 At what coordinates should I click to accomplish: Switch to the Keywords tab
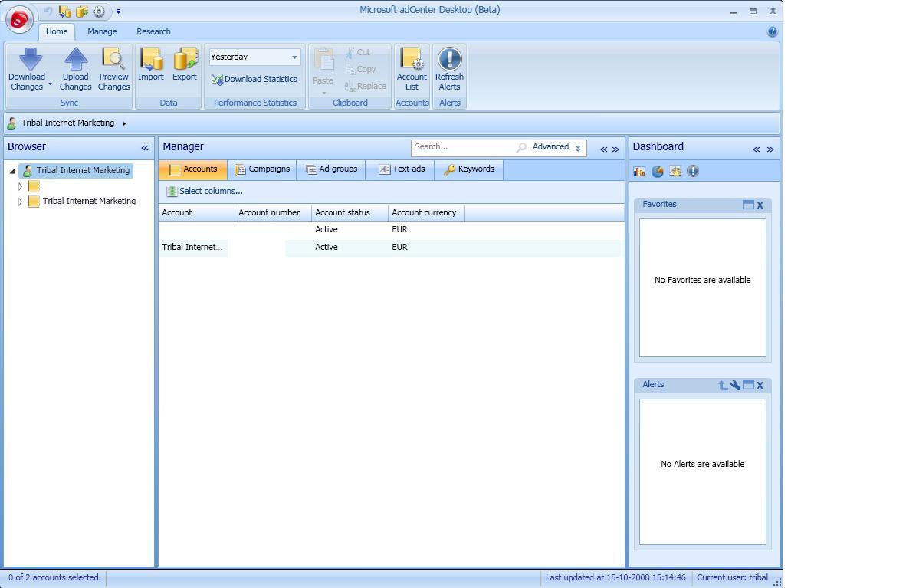click(468, 169)
